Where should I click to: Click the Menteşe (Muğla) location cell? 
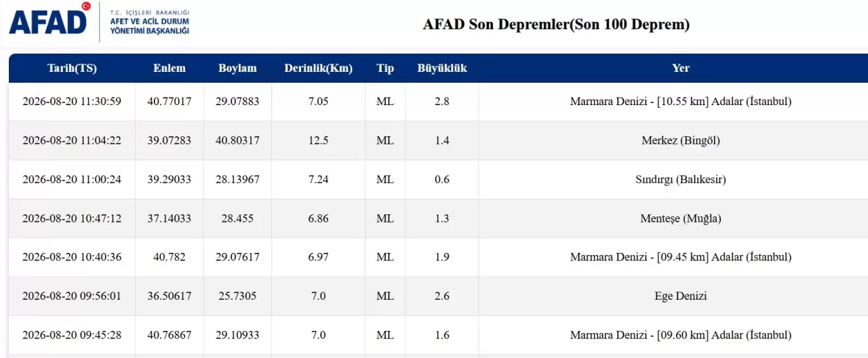pyautogui.click(x=681, y=218)
